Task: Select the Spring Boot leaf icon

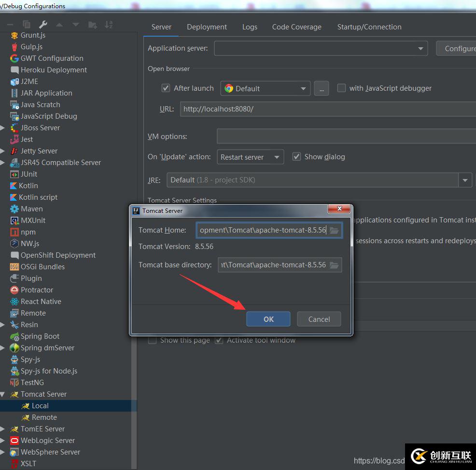Action: [x=14, y=336]
